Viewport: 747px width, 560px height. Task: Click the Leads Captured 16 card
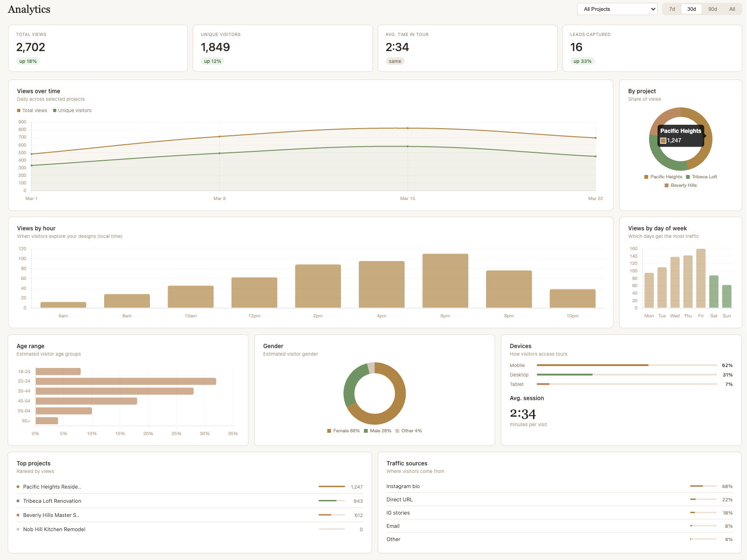coord(652,48)
